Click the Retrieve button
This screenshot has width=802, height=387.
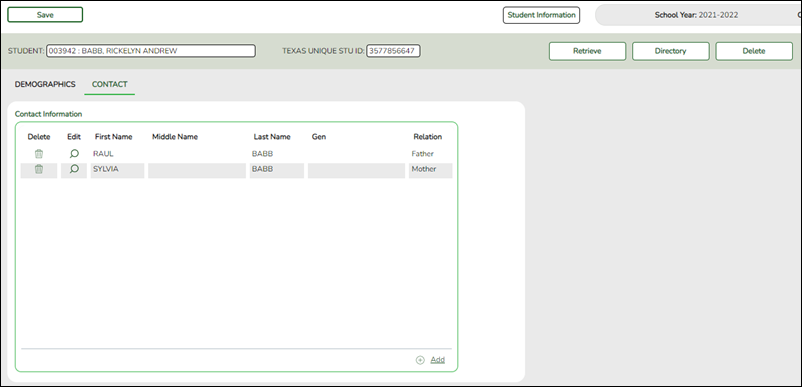(587, 51)
